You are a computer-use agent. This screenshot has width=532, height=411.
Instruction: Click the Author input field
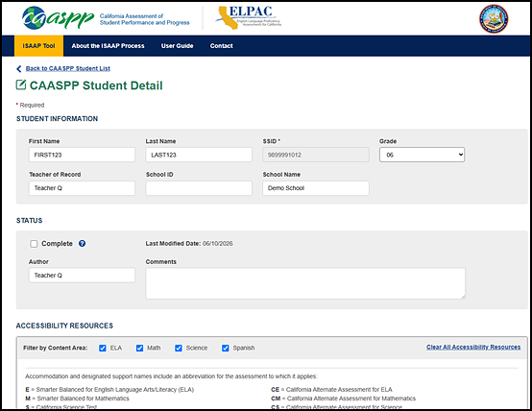coord(82,276)
